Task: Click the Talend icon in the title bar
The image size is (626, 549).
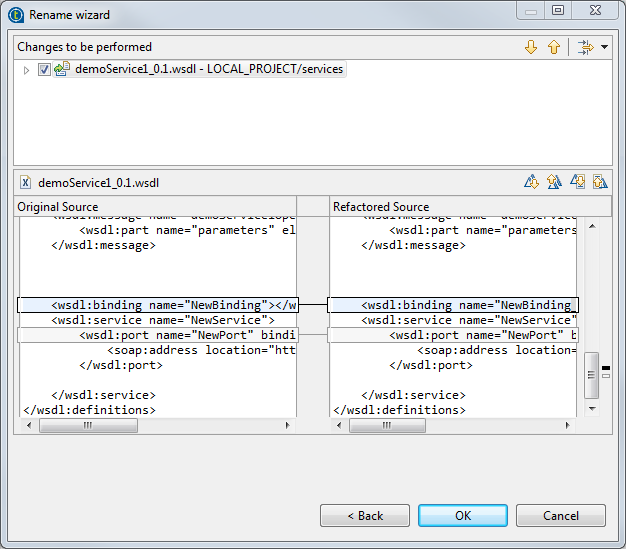Action: tap(16, 15)
